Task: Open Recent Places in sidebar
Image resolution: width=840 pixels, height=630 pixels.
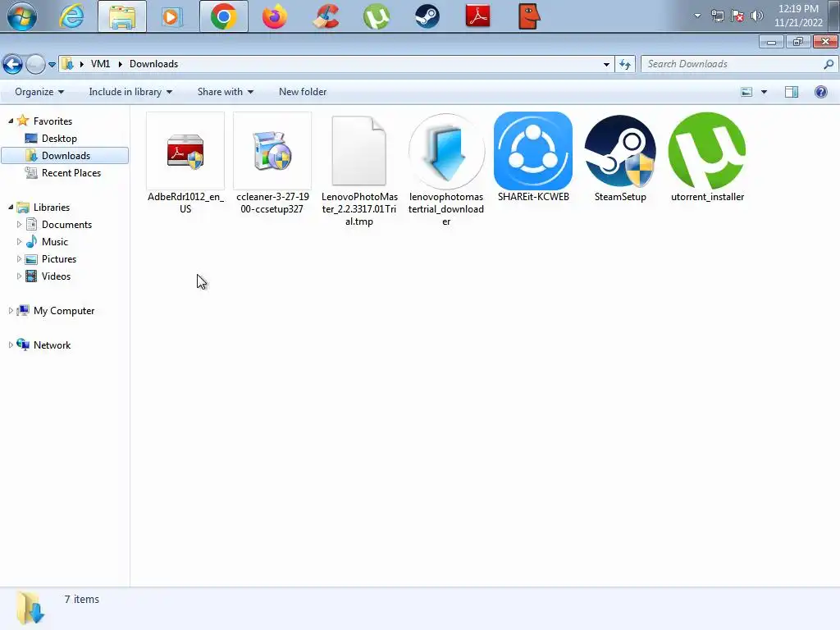Action: (x=71, y=172)
